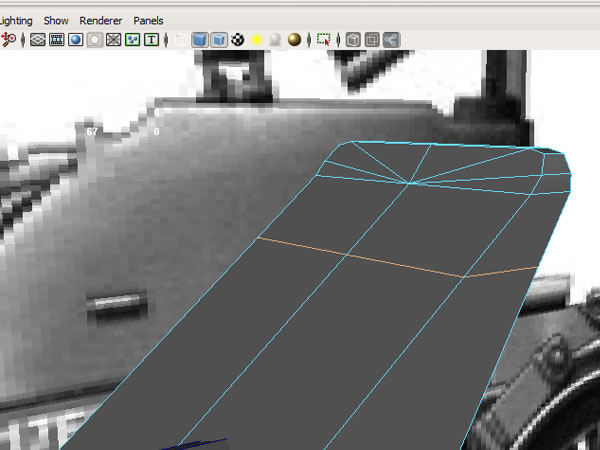Open the Renderer menu
The width and height of the screenshot is (600, 450).
tap(101, 21)
